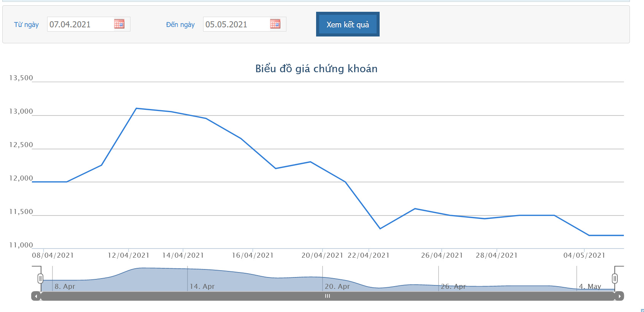Viewport: 644px width, 312px height.
Task: Click the price peak above 13,000 on the line
Action: pyautogui.click(x=136, y=108)
